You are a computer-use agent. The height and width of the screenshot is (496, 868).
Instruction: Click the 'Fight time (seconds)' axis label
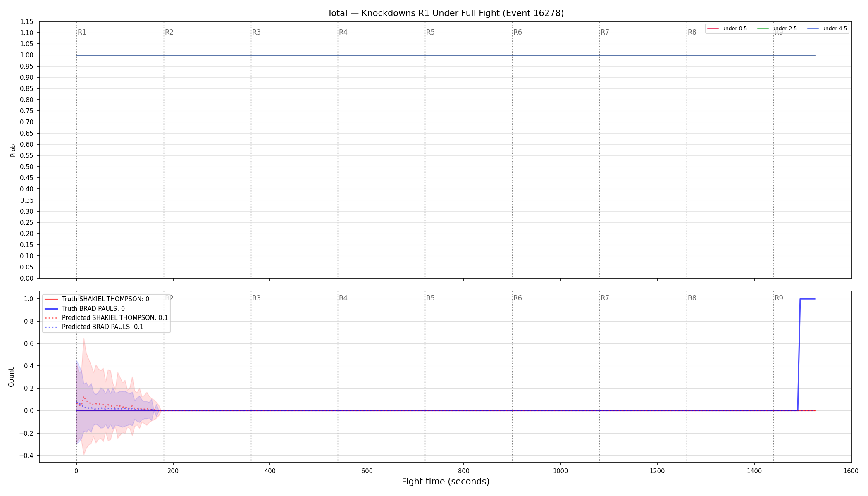[446, 482]
